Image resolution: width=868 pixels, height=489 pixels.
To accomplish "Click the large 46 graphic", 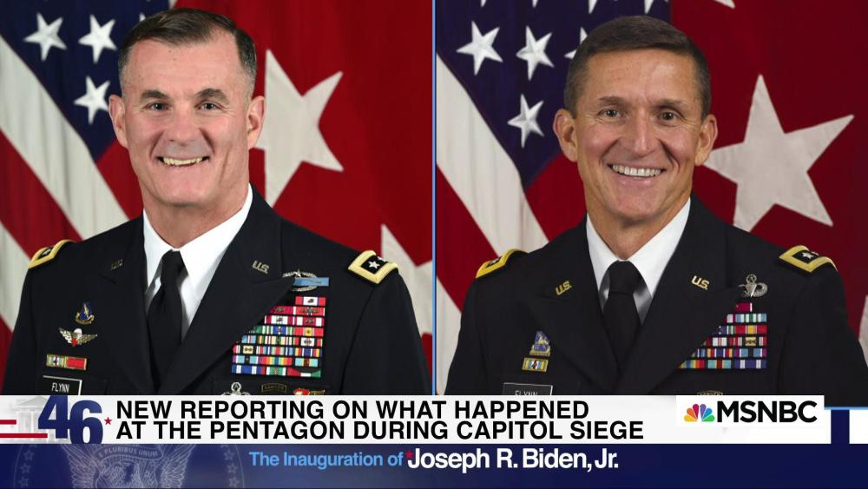I will (71, 420).
